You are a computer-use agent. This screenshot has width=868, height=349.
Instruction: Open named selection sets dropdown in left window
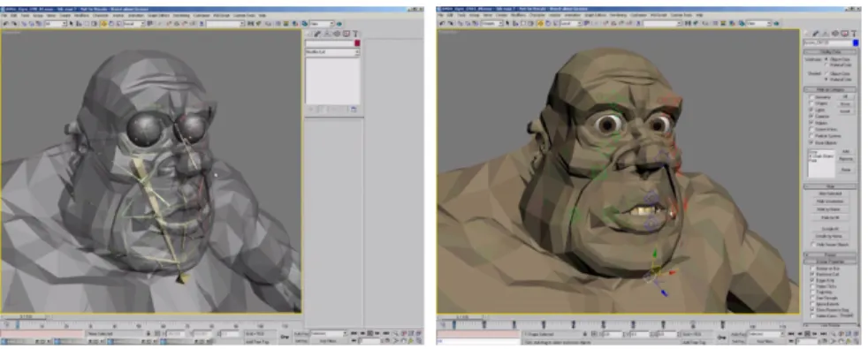[225, 24]
